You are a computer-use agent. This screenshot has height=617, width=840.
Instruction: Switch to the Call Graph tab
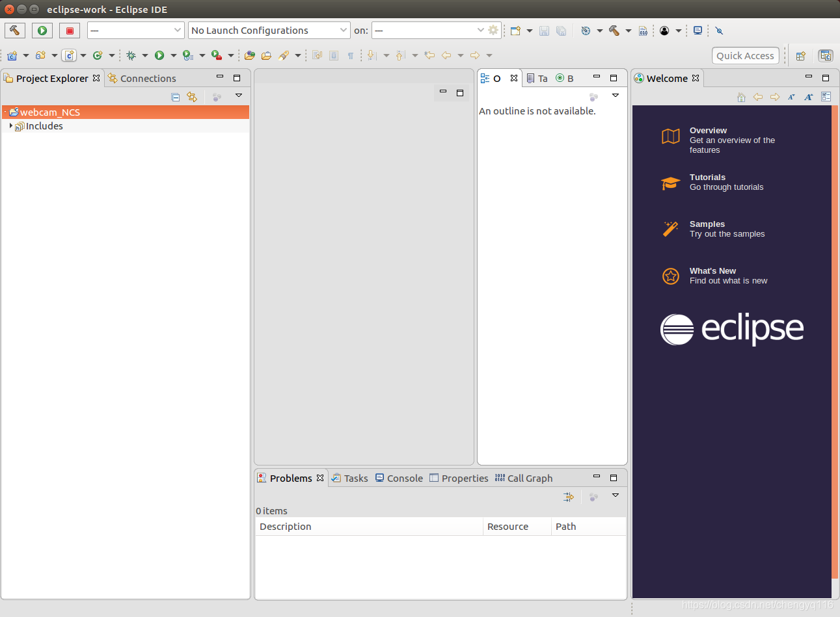pos(524,478)
